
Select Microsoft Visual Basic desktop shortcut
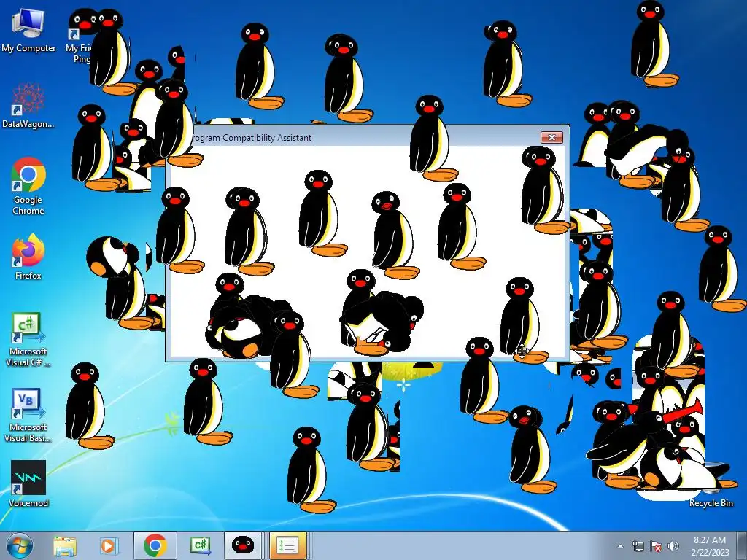click(x=28, y=415)
